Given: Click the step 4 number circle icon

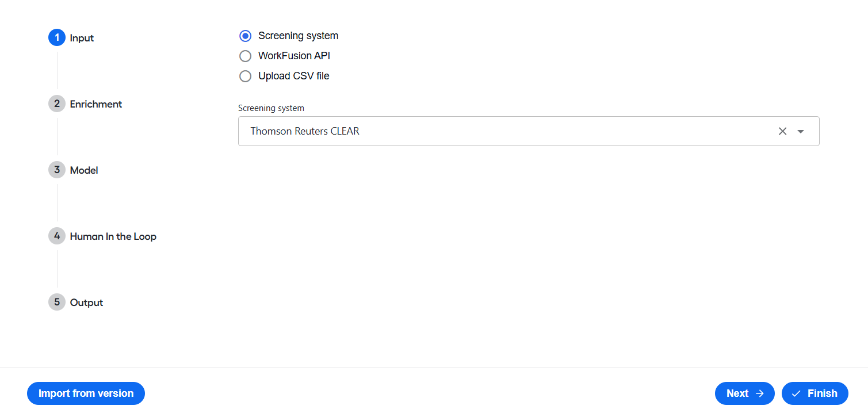Looking at the screenshot, I should point(57,236).
